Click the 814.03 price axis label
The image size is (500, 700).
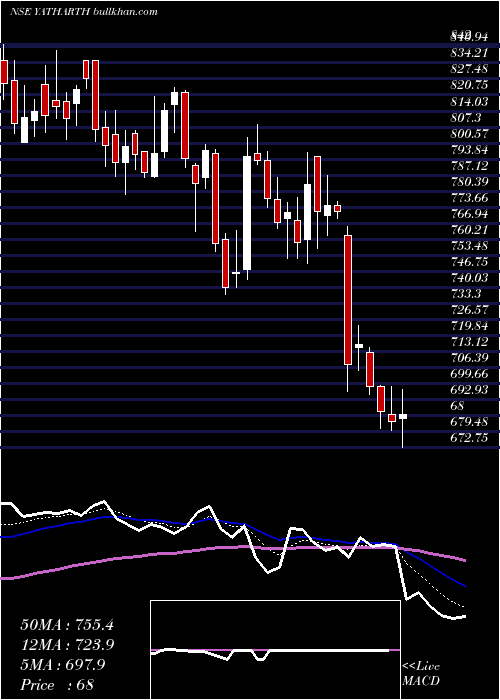(469, 102)
